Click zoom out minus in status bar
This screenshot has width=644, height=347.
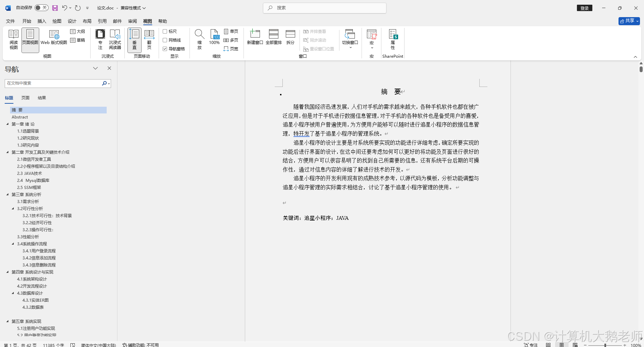tap(585, 345)
